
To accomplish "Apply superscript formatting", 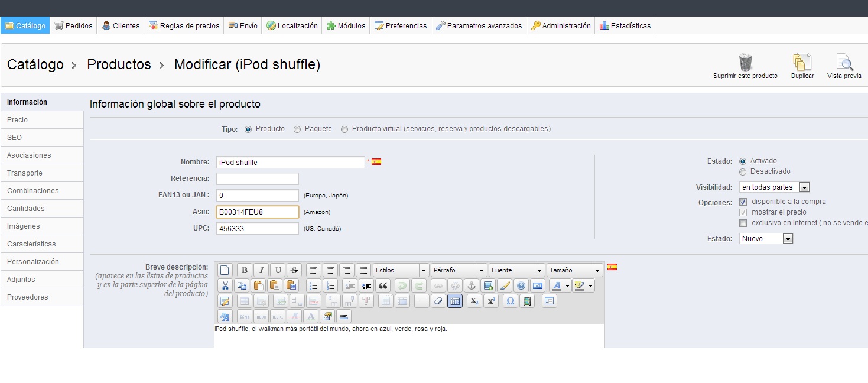I will (x=491, y=301).
